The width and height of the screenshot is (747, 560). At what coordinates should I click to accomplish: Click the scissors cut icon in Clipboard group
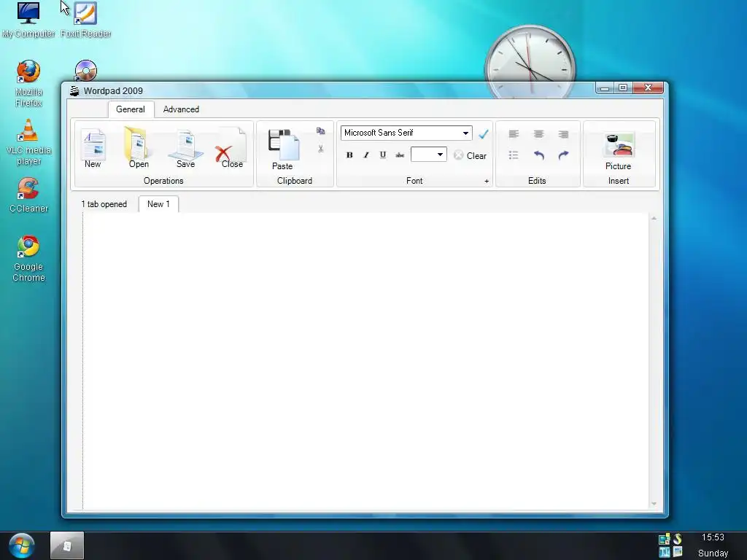pyautogui.click(x=321, y=149)
